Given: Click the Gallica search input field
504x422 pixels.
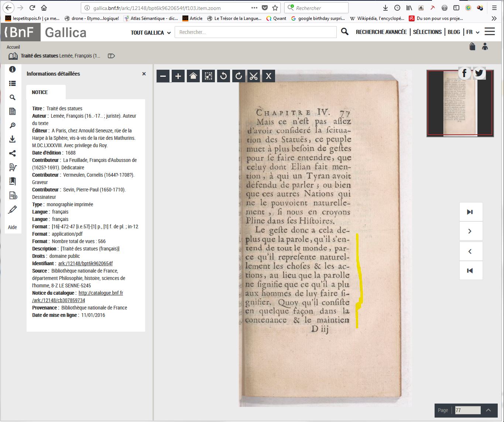Looking at the screenshot, I should (x=256, y=32).
